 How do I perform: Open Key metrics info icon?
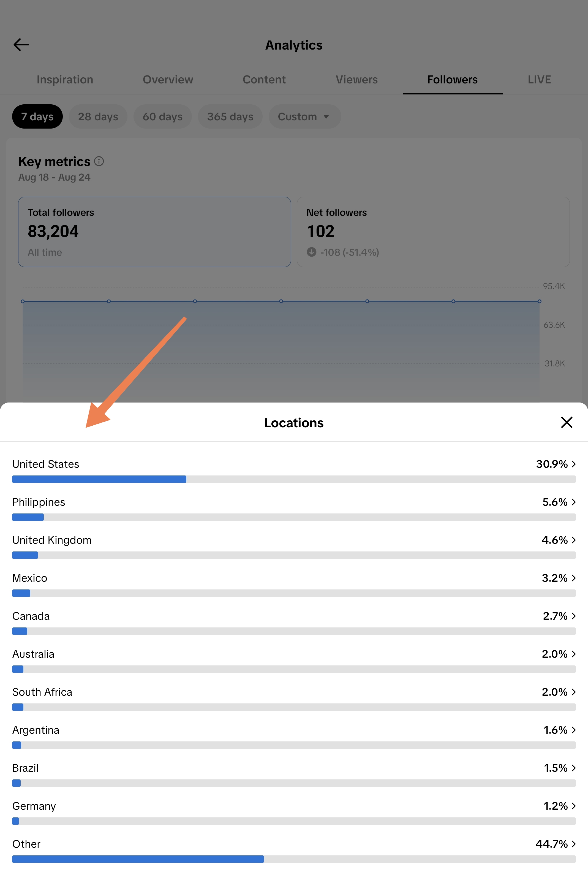[99, 161]
